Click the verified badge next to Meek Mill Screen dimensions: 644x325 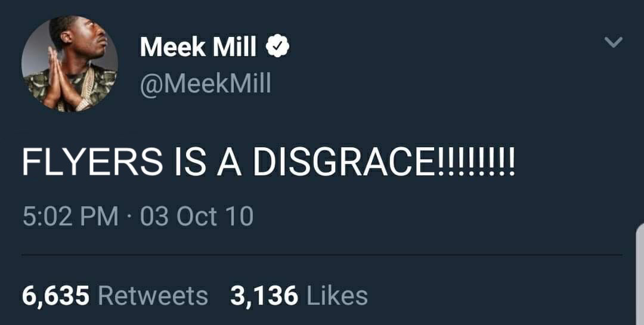[x=277, y=47]
